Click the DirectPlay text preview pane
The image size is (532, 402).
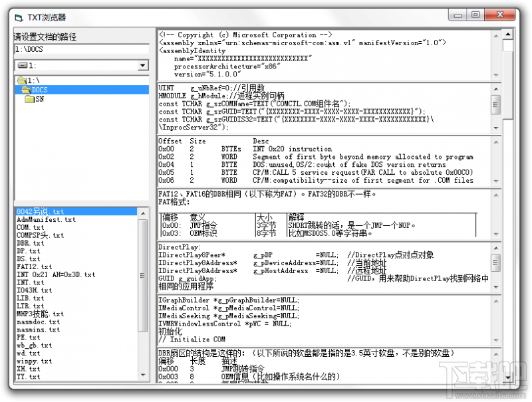[325, 266]
